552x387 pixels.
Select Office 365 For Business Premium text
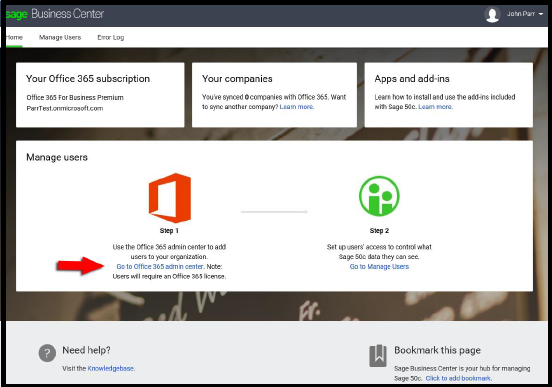(x=75, y=98)
